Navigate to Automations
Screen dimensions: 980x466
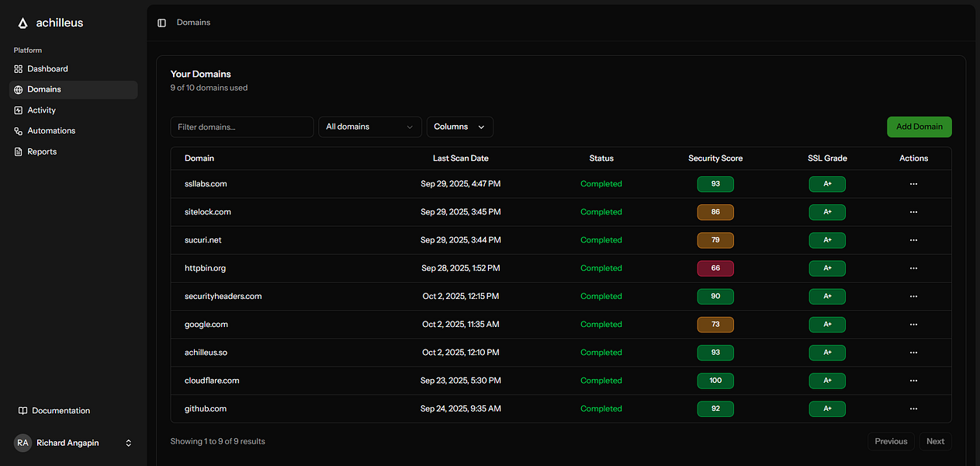tap(73, 130)
